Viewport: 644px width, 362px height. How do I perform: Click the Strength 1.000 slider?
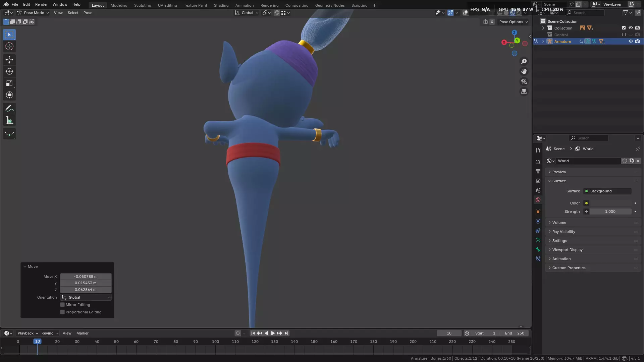click(610, 212)
